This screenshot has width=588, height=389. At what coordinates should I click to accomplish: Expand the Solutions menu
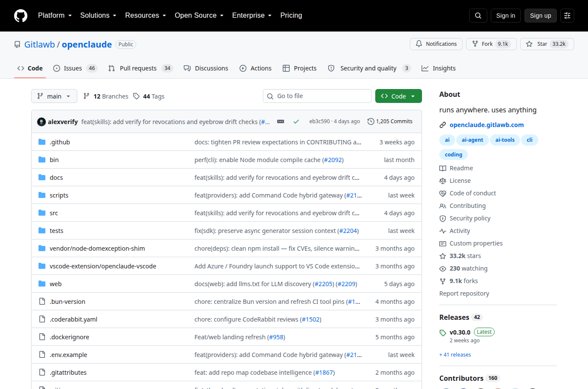[98, 16]
